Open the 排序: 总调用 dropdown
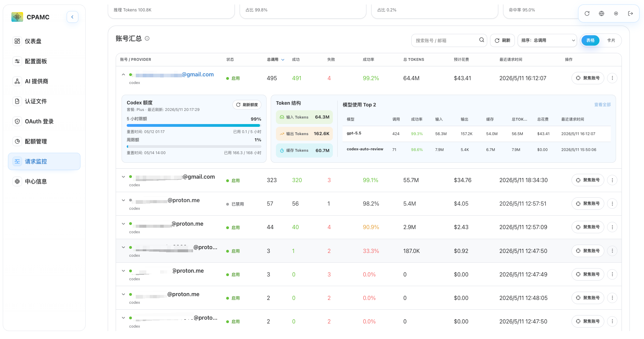644x339 pixels. pos(547,40)
